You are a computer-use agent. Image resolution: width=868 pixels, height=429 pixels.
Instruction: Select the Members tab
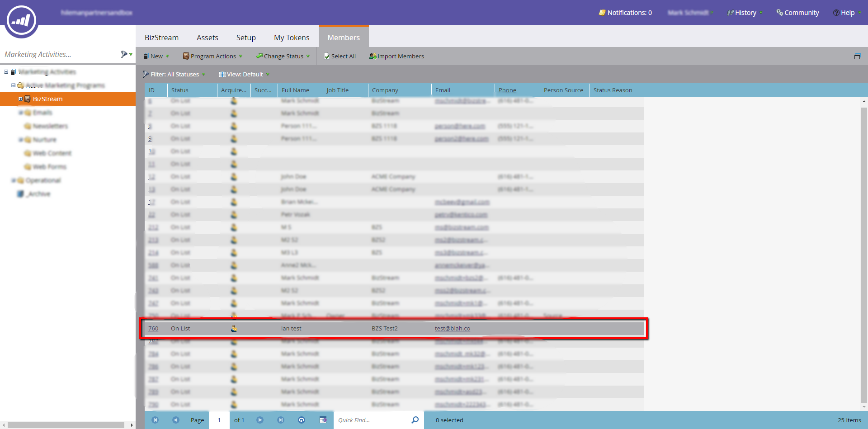pos(344,37)
